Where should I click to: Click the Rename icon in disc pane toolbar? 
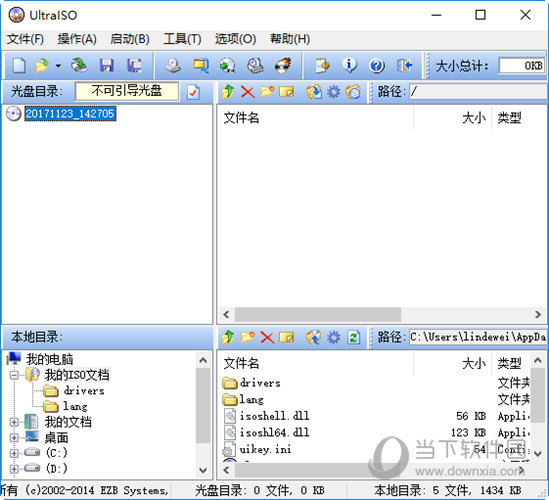[286, 92]
